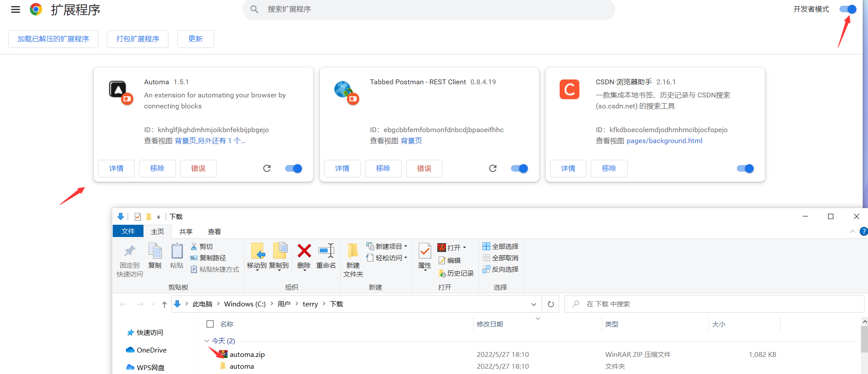
Task: Click the 搜索扩展程序 search field
Action: (429, 9)
